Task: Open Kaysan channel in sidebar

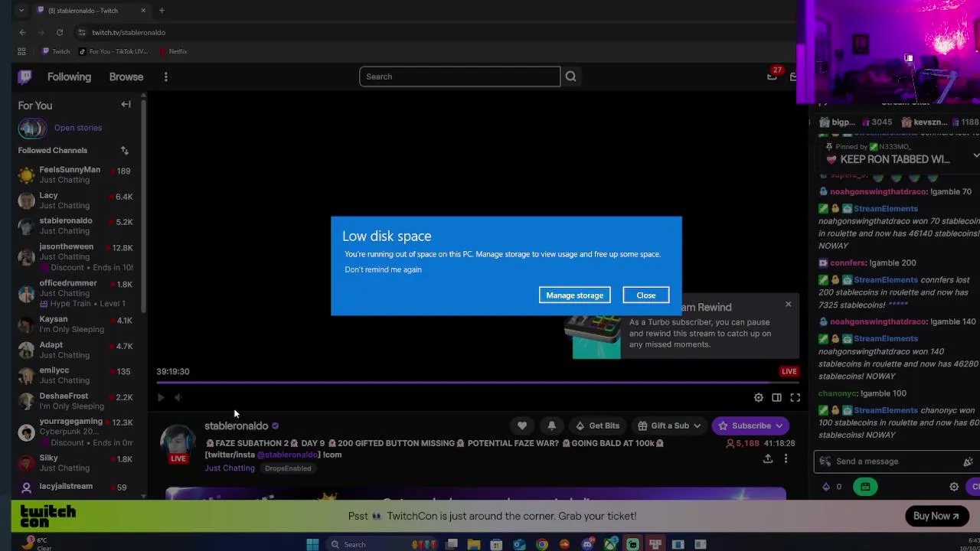Action: [x=75, y=324]
